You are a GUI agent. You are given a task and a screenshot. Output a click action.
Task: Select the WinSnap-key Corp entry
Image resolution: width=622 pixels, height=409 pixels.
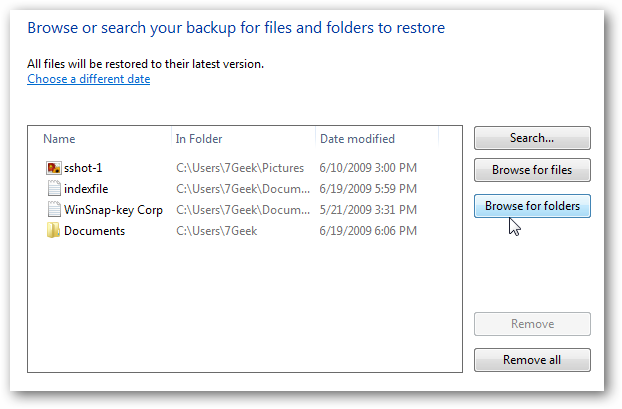112,209
